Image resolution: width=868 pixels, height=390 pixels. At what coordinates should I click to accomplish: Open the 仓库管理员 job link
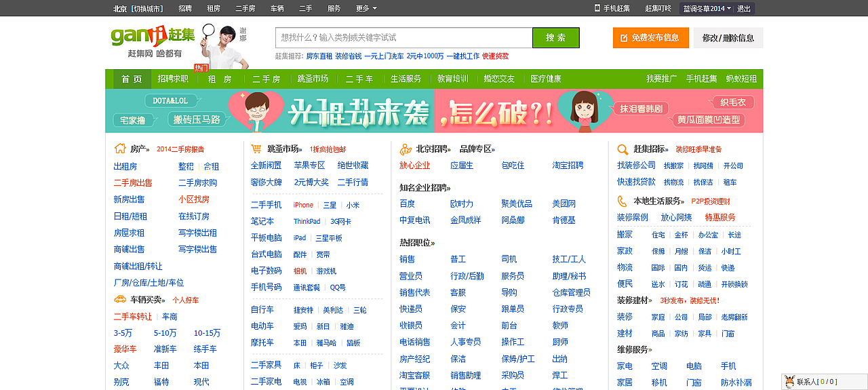[572, 292]
